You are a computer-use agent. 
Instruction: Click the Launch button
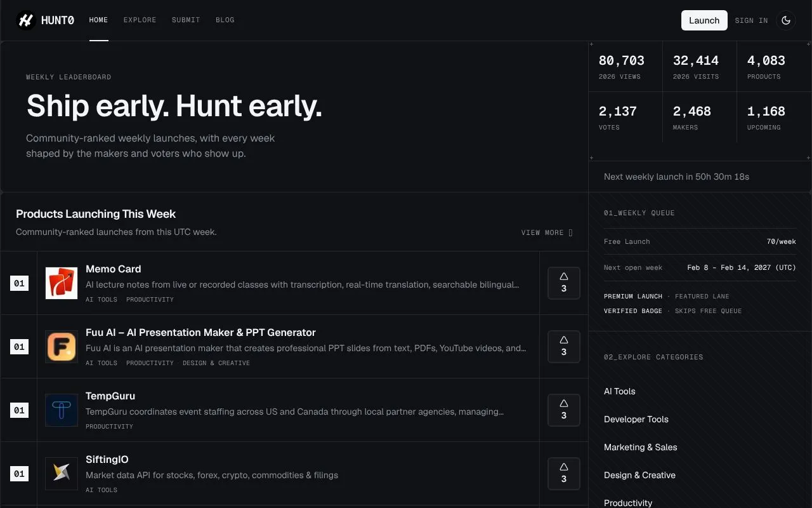tap(704, 20)
